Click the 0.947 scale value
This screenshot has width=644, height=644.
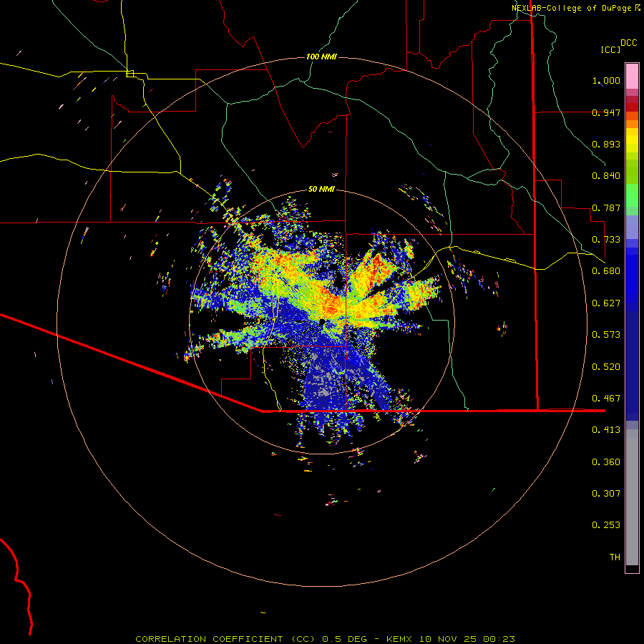click(606, 112)
